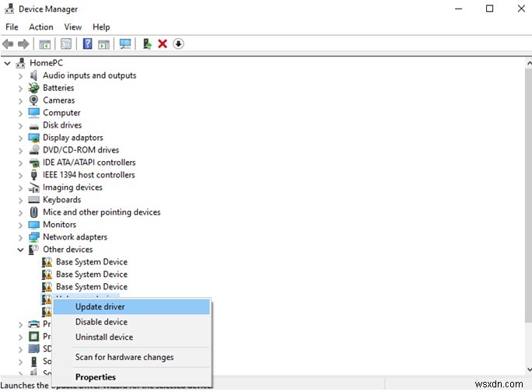Click the Keyboards category icon

click(x=34, y=200)
